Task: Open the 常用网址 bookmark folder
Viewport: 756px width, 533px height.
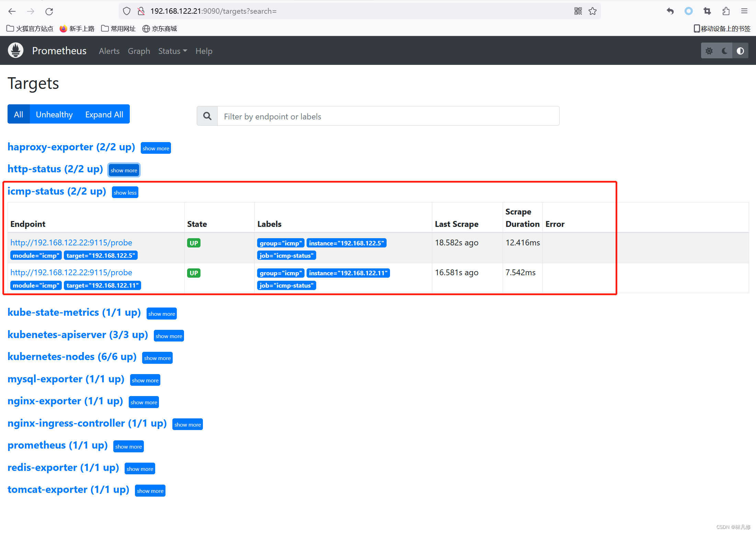Action: (x=118, y=28)
